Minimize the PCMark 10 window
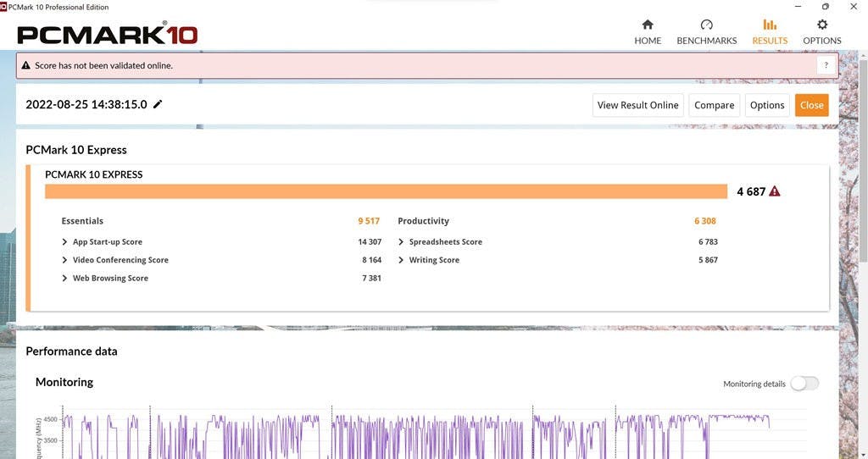This screenshot has width=868, height=459. [798, 7]
